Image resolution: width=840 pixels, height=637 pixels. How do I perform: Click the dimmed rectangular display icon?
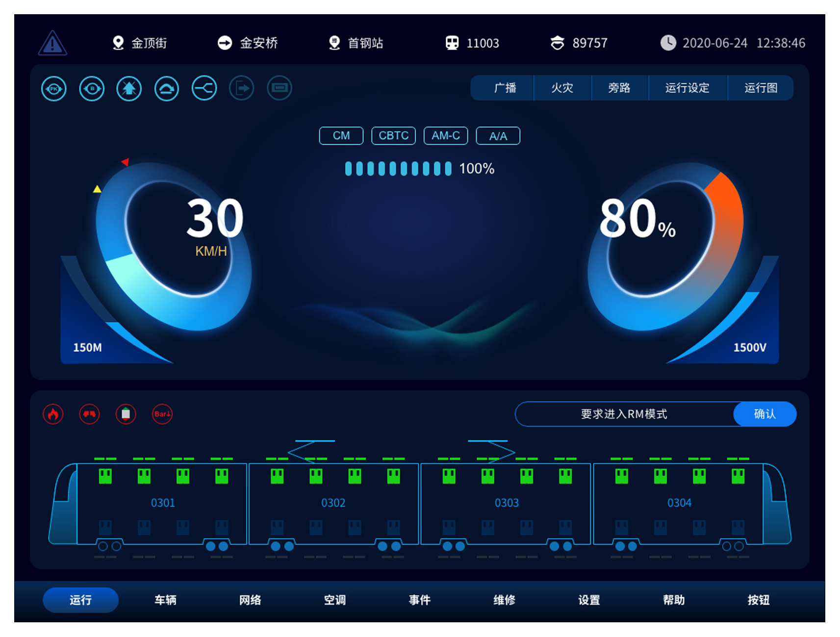[x=280, y=88]
